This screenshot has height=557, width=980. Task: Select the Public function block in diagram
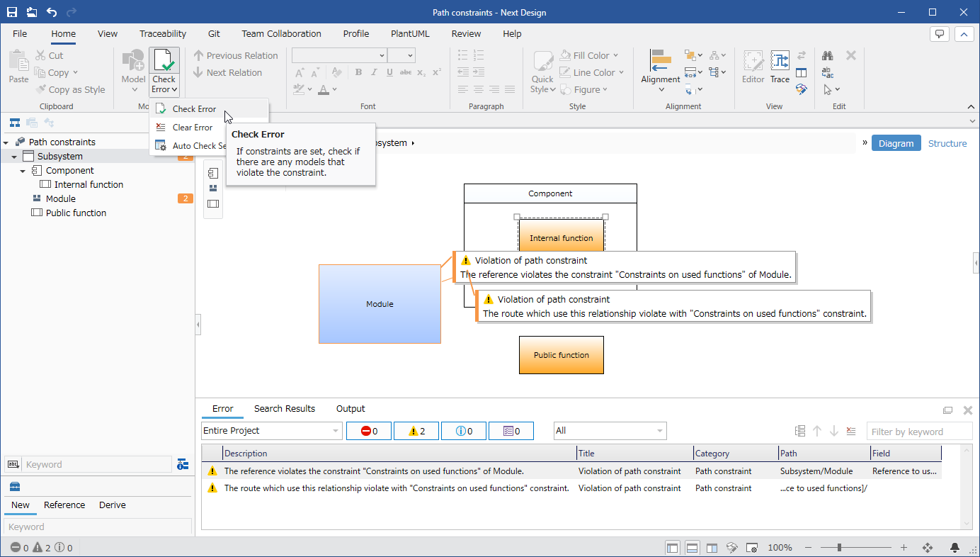562,355
